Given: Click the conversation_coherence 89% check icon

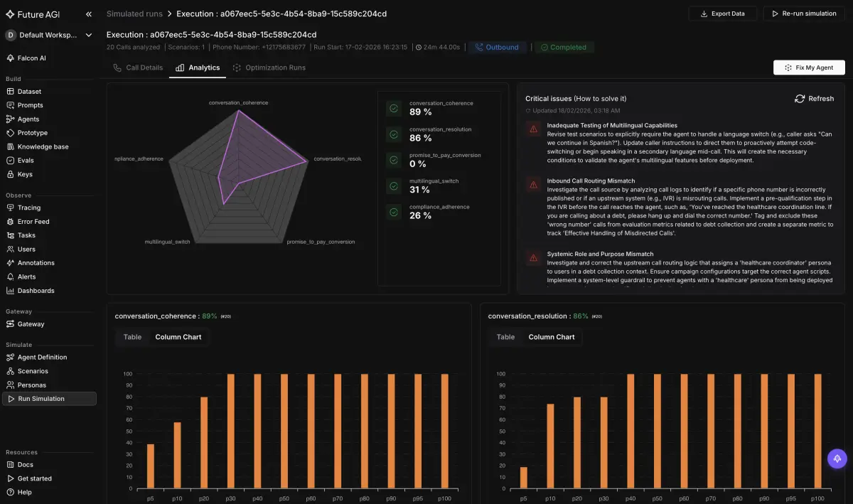Looking at the screenshot, I should [394, 108].
